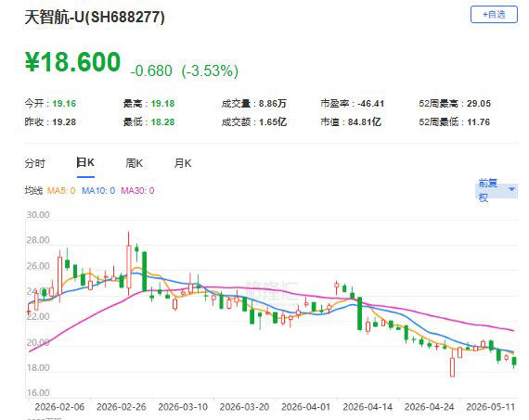Click the 最低 value 18.28

click(162, 122)
